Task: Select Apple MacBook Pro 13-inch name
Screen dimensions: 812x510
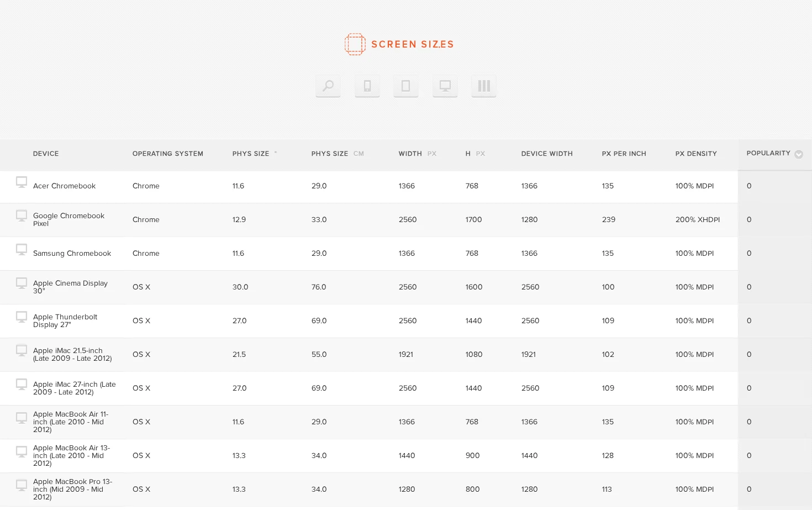Action: (72, 489)
